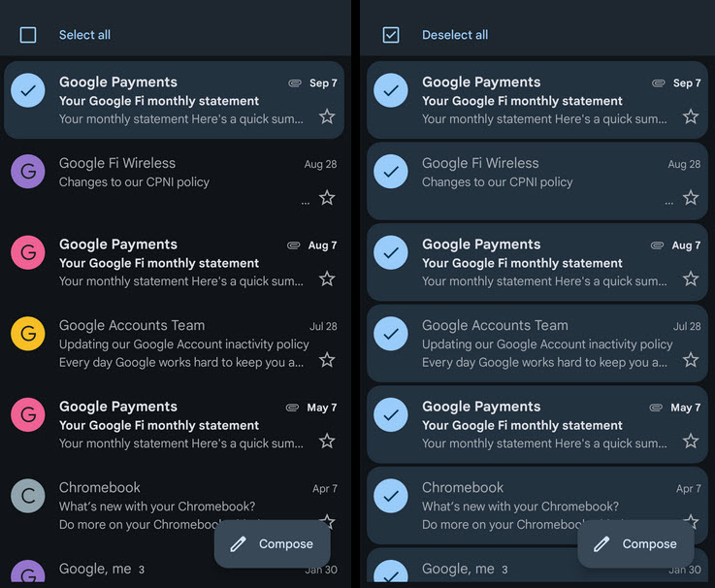The image size is (715, 588).
Task: Click attachment icon beside Sep 7 in Deselect all panel
Action: pos(659,83)
